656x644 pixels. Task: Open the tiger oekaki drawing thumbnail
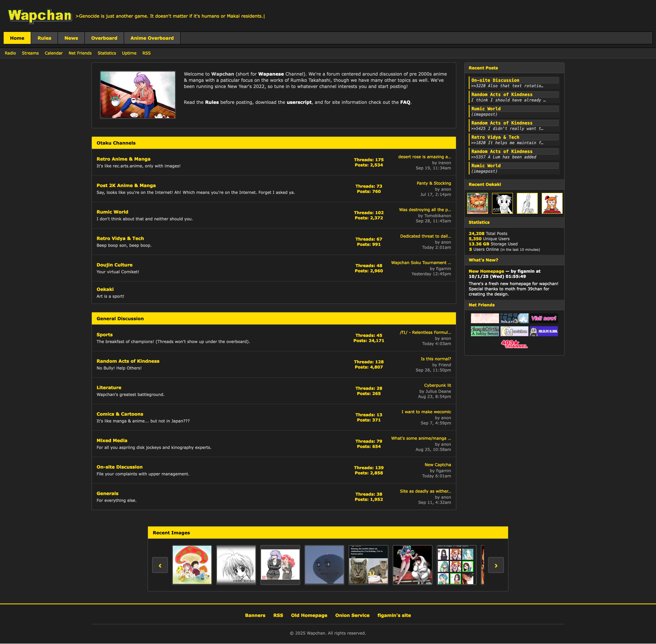pos(477,203)
